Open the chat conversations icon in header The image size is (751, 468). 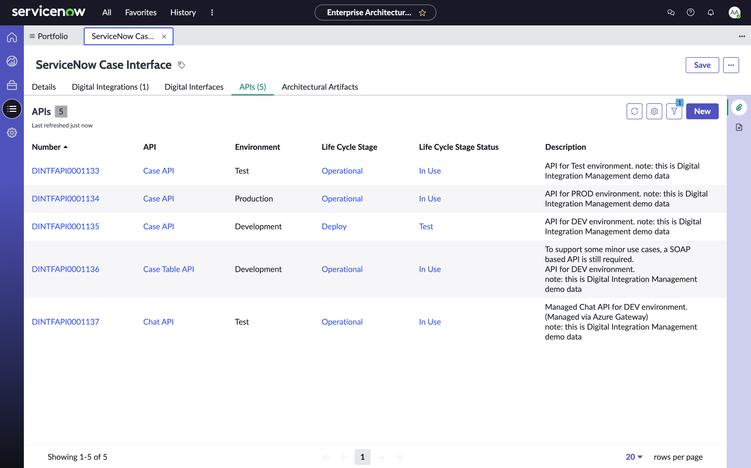point(671,12)
